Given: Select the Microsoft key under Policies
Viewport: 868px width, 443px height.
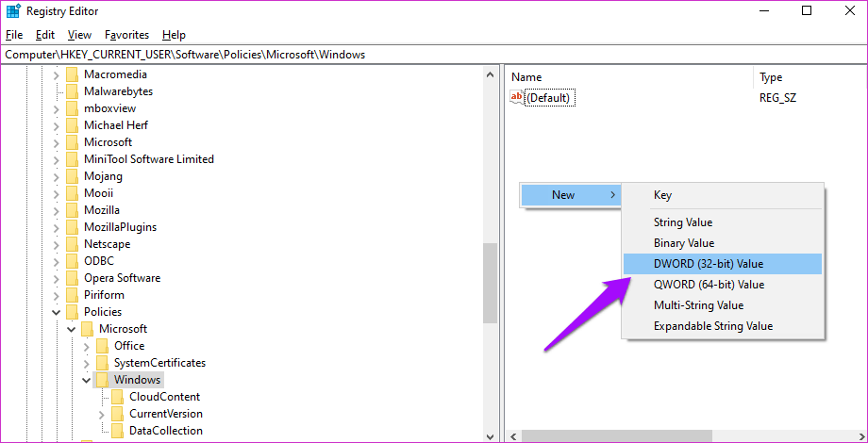Looking at the screenshot, I should [123, 329].
